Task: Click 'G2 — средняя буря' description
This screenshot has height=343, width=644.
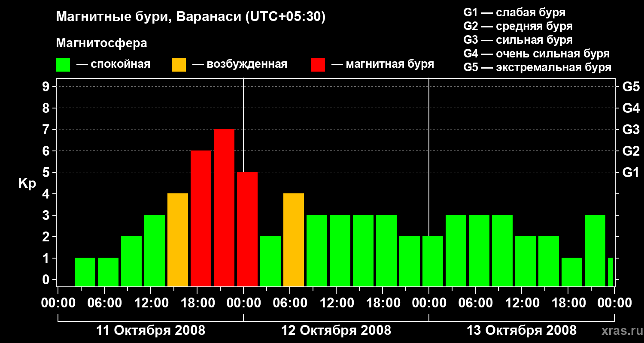Action: point(518,26)
